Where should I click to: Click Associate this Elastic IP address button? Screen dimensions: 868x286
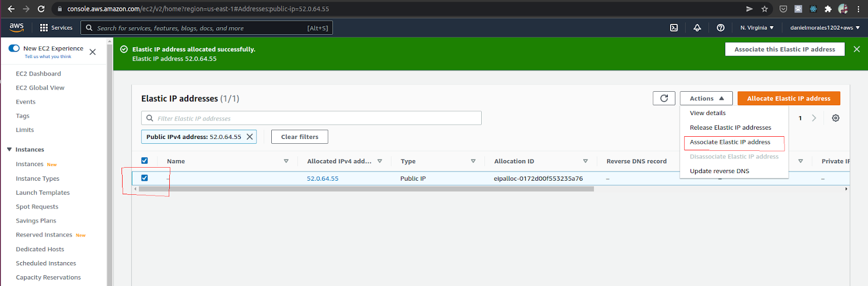pos(784,49)
